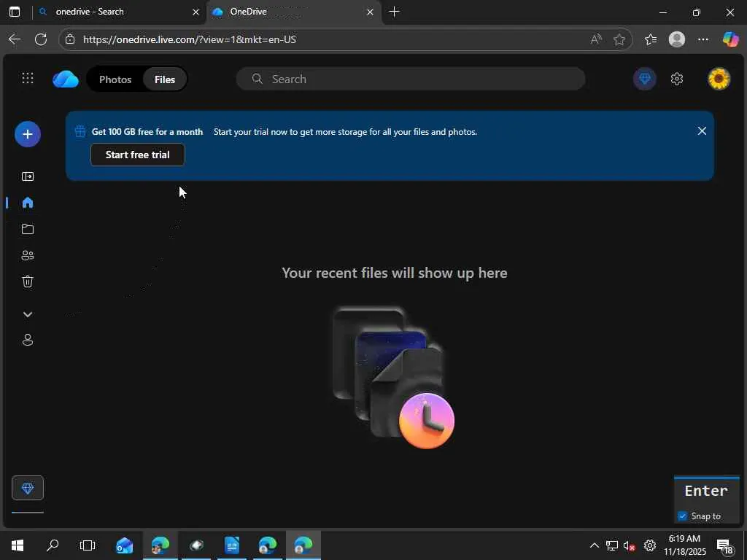Click the blue Add new plus button
This screenshot has height=560, width=747.
coord(28,134)
